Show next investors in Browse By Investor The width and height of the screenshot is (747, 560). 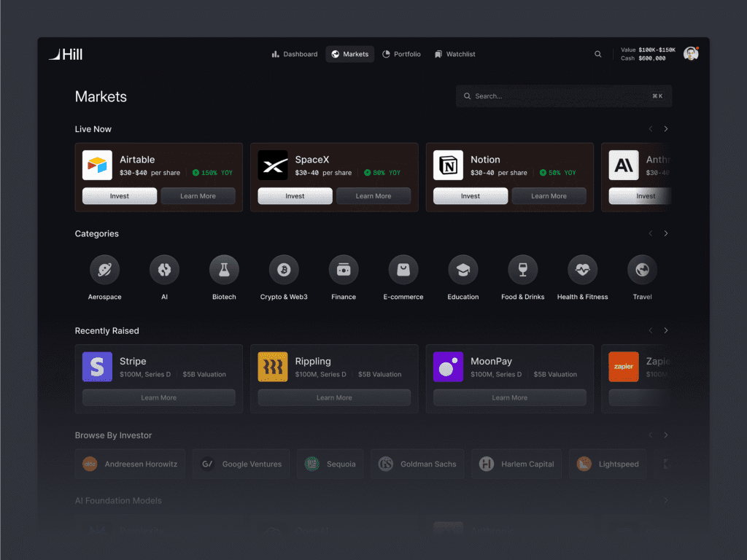666,435
